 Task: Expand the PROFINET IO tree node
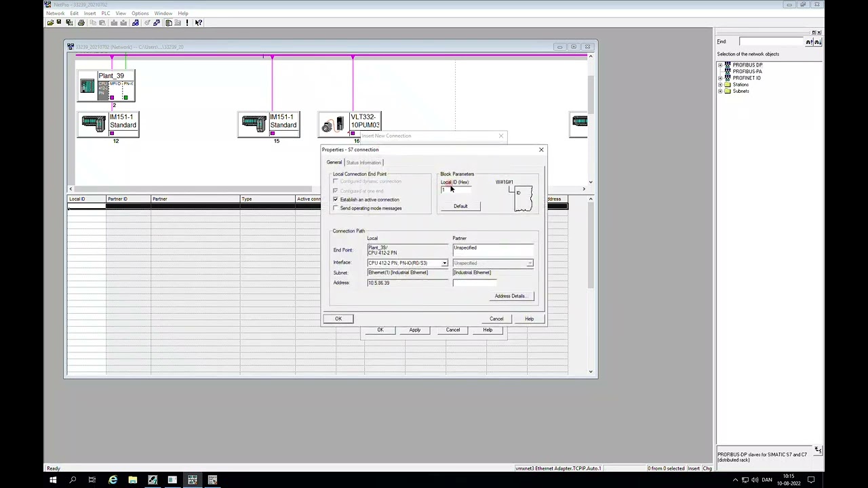720,78
